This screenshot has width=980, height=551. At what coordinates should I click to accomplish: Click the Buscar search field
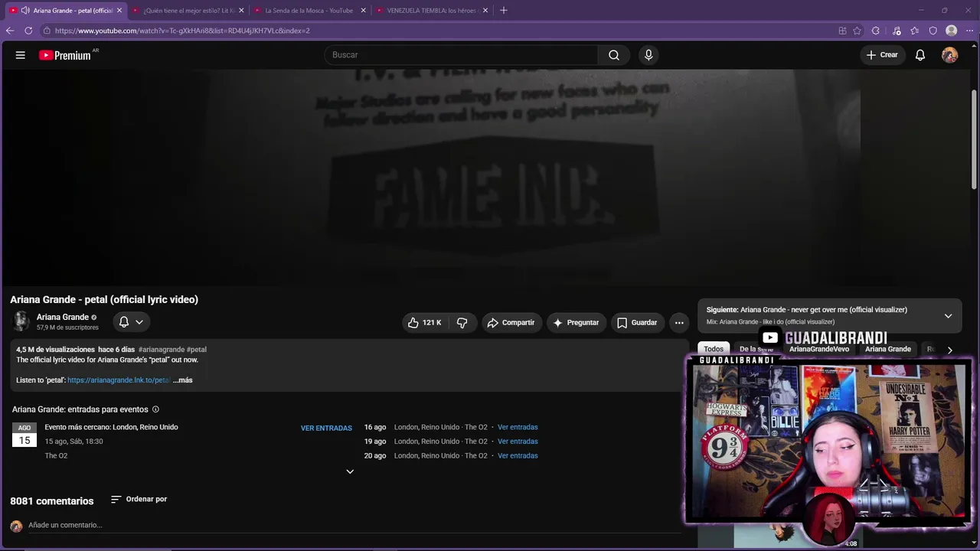coord(461,55)
